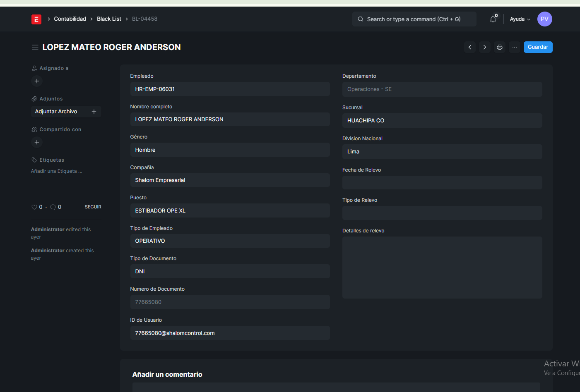Click Adjuntar Archivo to attach file

point(56,112)
